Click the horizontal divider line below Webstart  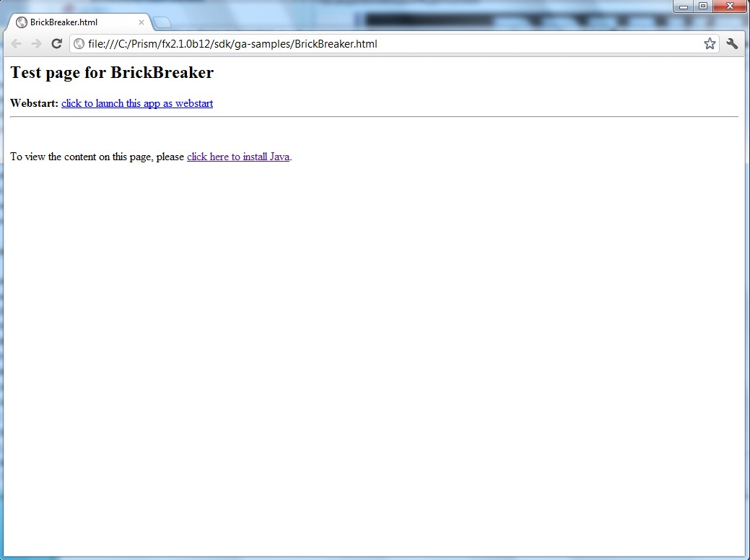(x=374, y=116)
